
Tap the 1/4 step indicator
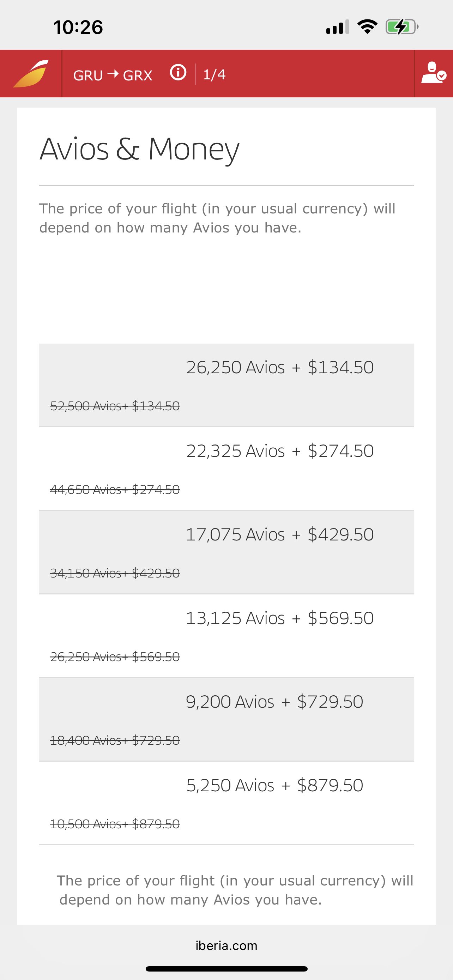(x=214, y=74)
